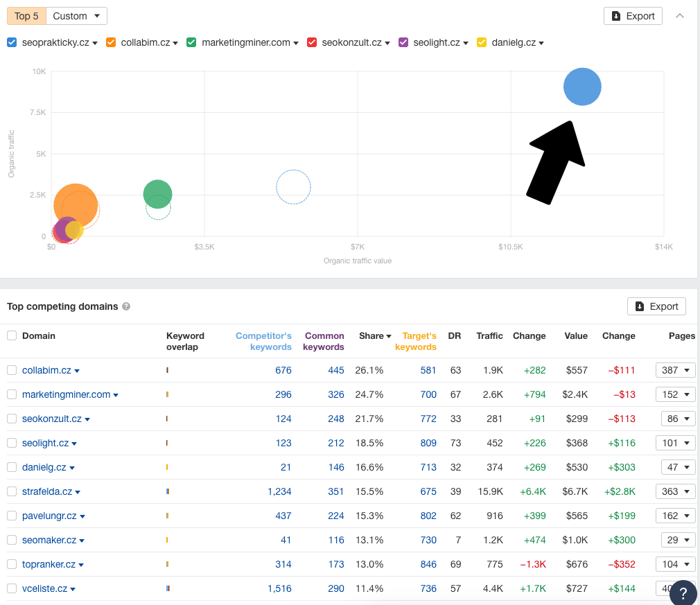Check the strafelda.cz row checkbox
The width and height of the screenshot is (700, 605).
coord(12,491)
